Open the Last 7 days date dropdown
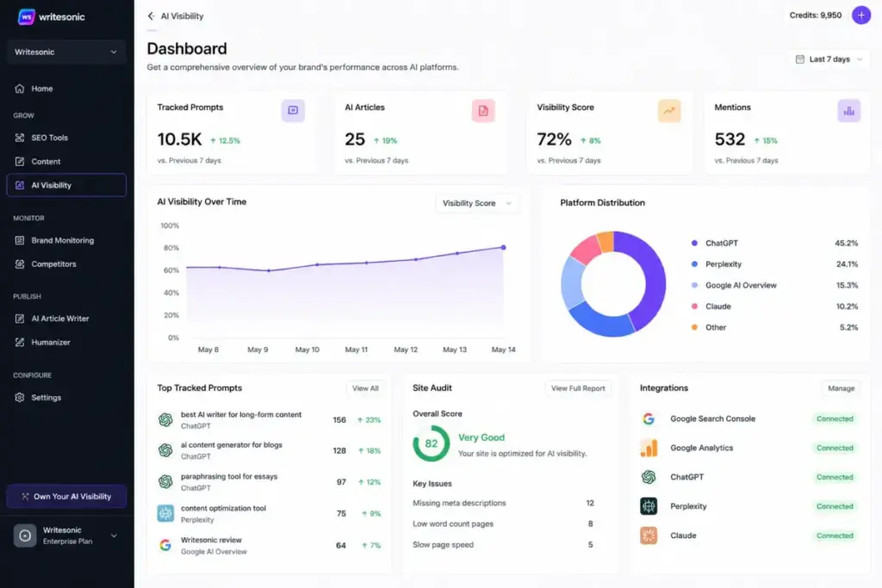The width and height of the screenshot is (882, 588). (x=829, y=59)
